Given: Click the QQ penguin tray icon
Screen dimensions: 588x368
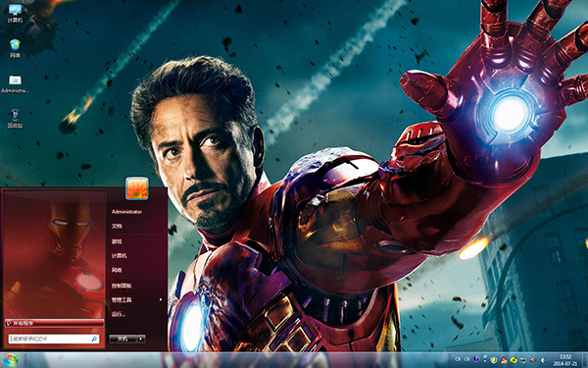Looking at the screenshot, I should (504, 360).
